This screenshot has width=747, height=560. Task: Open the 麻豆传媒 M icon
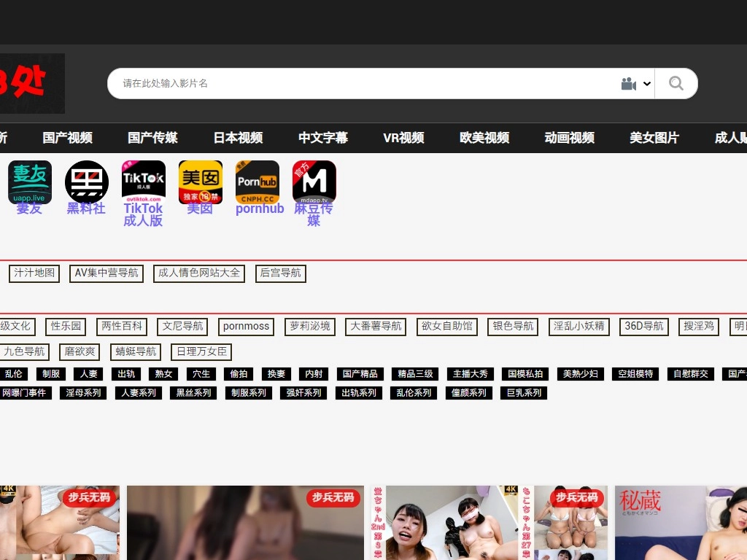click(x=314, y=182)
